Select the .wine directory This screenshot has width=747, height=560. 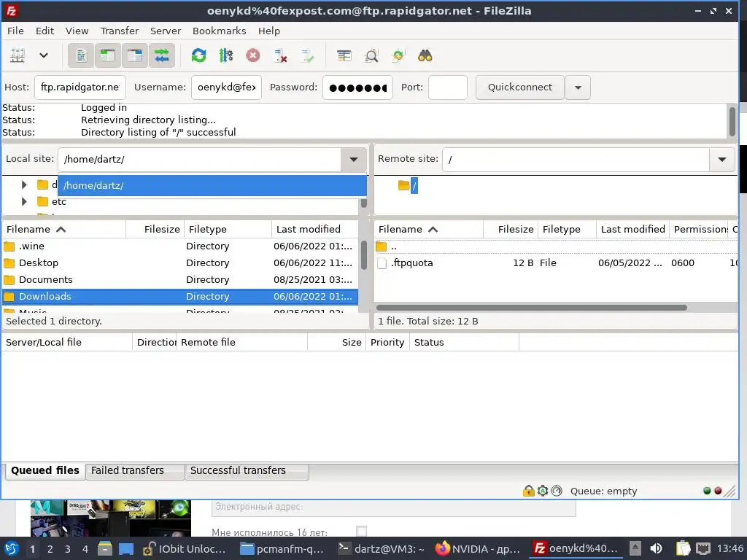click(x=180, y=246)
